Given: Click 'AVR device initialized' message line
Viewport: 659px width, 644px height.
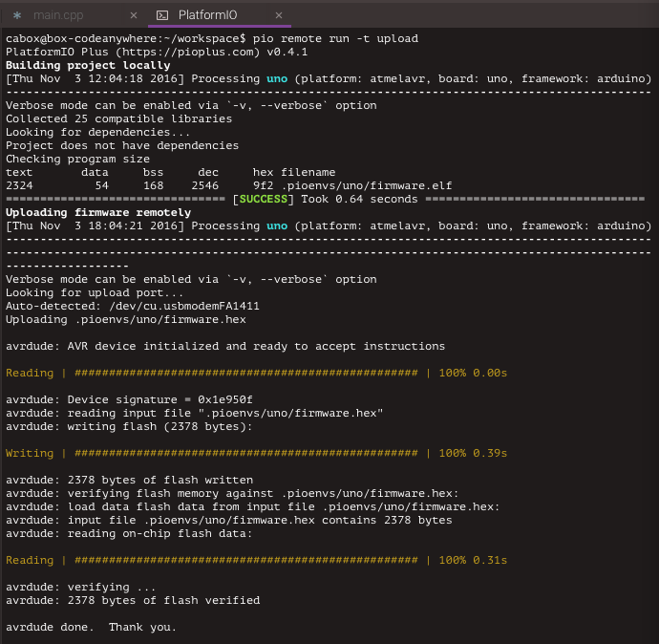Looking at the screenshot, I should coord(225,347).
